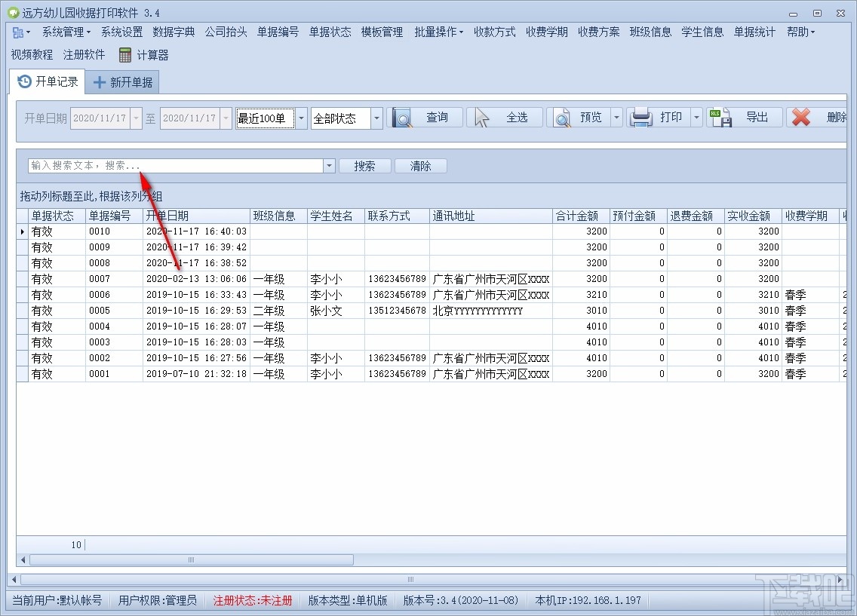857x616 pixels.
Task: Open 模板管理 menu item
Action: [x=382, y=32]
